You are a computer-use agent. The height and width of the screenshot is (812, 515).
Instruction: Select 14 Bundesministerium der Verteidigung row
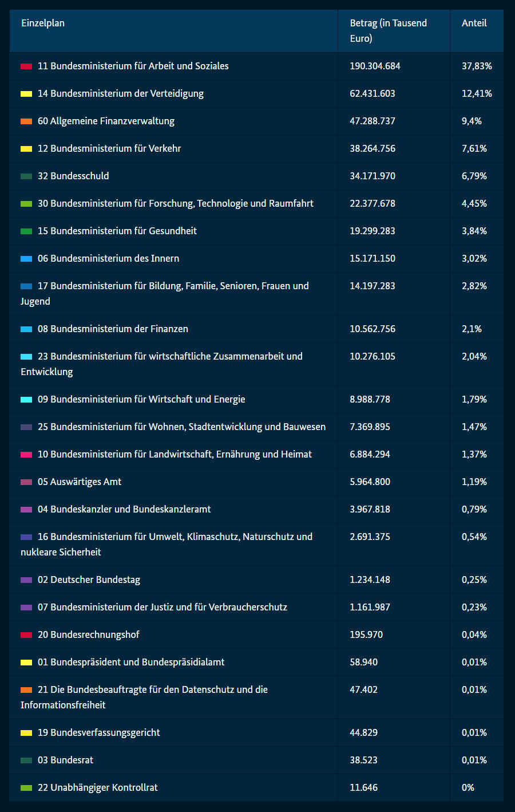coord(120,94)
